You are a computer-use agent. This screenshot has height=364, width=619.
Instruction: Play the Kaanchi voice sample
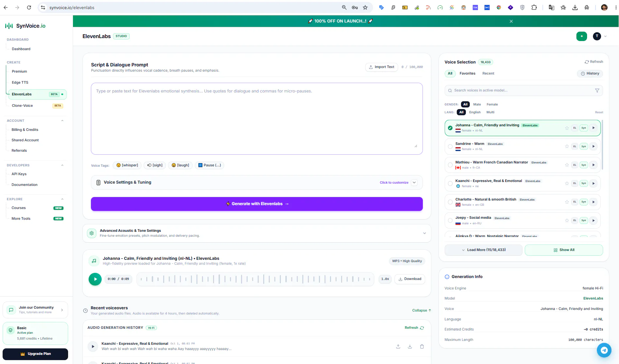(x=594, y=183)
